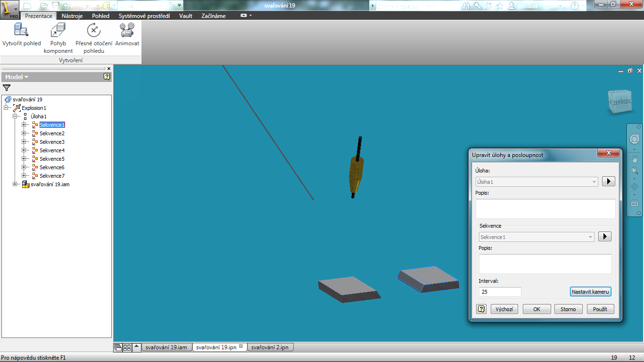
Task: Open the Začínáme ribbon tab
Action: click(x=214, y=16)
